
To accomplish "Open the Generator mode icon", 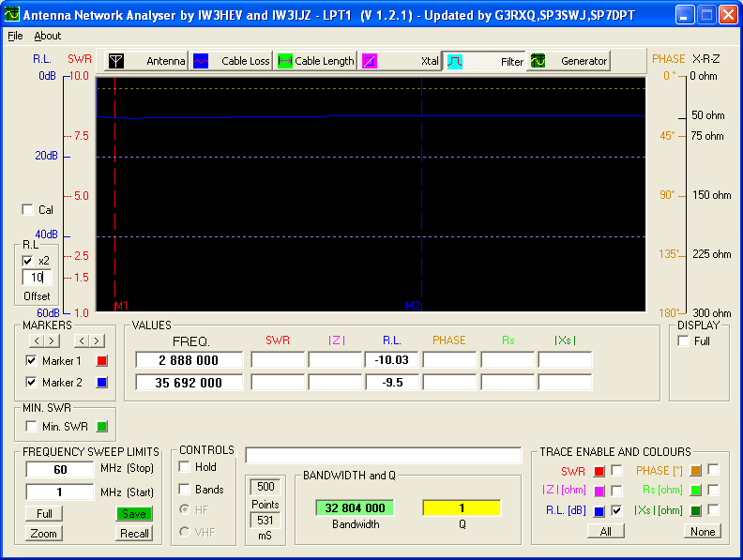I will click(538, 61).
